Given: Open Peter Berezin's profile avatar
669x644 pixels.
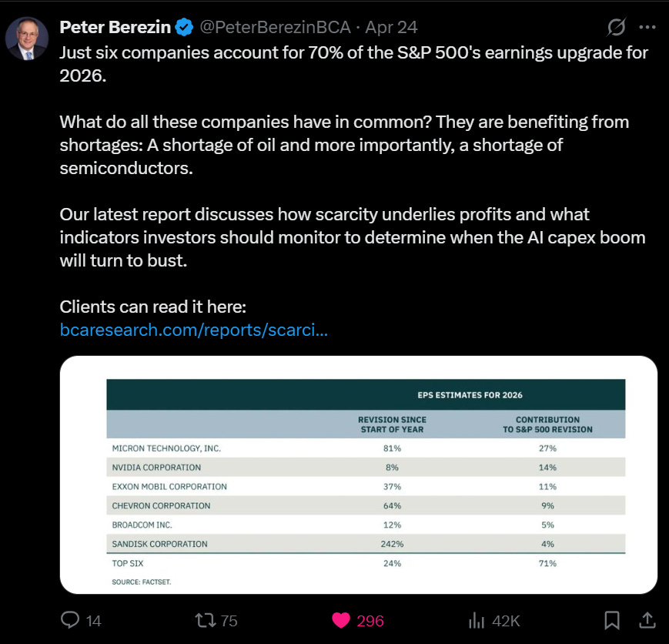Looking at the screenshot, I should (27, 39).
